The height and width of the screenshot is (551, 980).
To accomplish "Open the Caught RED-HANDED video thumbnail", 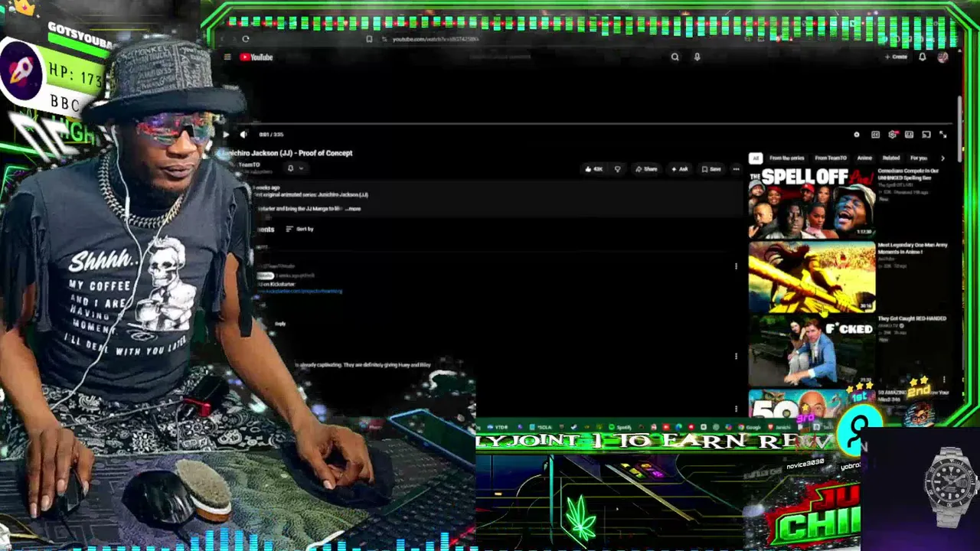I will [x=812, y=350].
